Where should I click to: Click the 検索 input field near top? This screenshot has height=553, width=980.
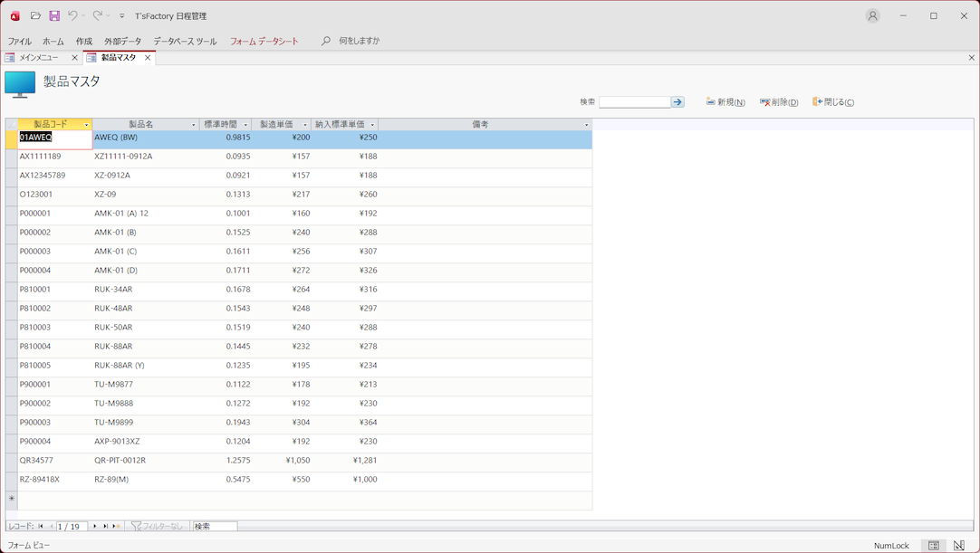coord(634,102)
